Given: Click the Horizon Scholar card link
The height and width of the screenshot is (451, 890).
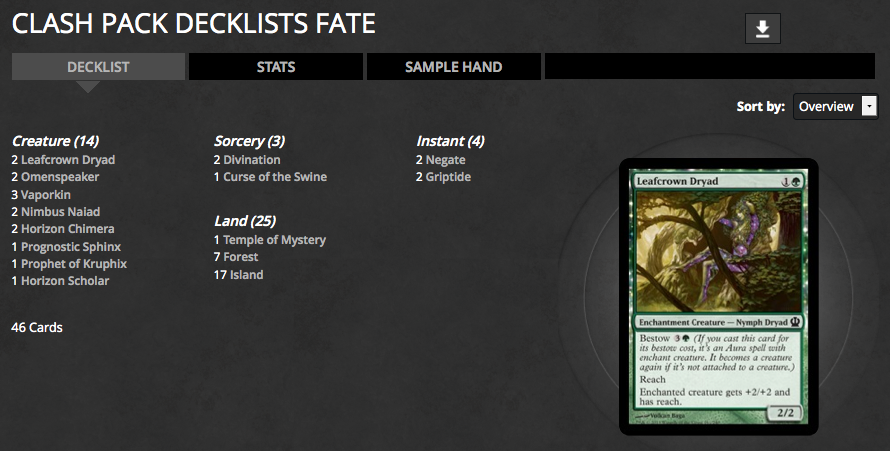Looking at the screenshot, I should click(x=65, y=281).
